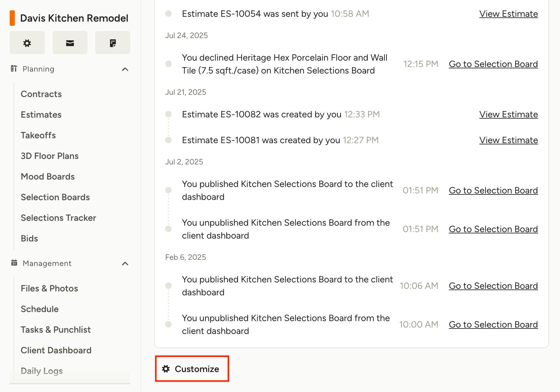Screen dimensions: 560x392
Task: Go to Selection Board for declined tile
Action: (x=493, y=64)
